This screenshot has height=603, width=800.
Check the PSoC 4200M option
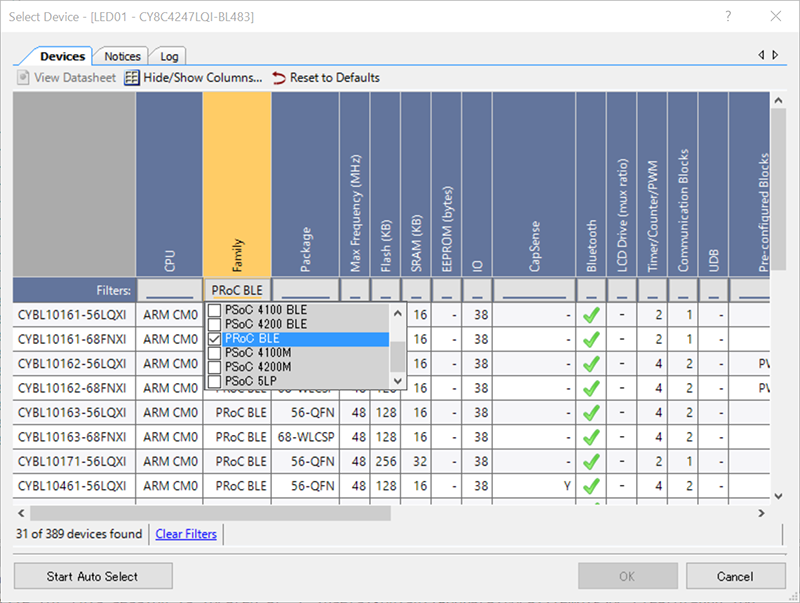coord(215,367)
